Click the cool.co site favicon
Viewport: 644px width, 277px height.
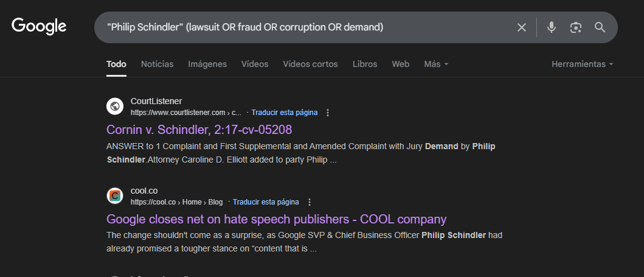coord(115,196)
